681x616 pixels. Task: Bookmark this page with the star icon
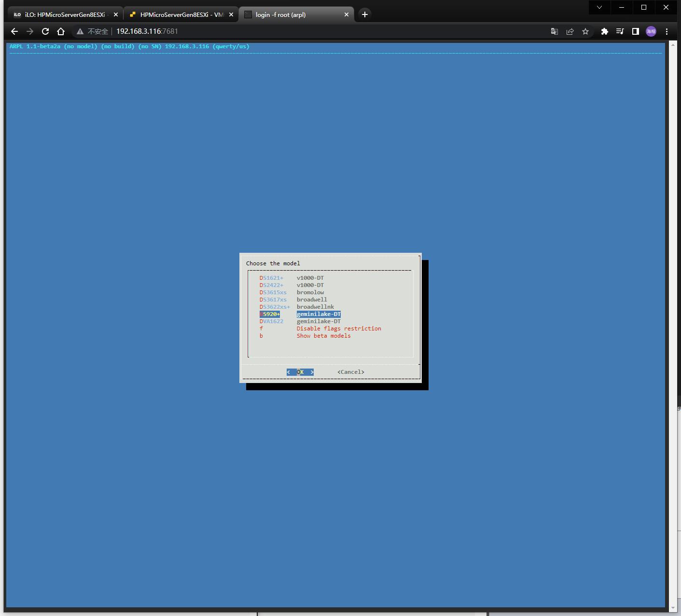click(x=585, y=31)
